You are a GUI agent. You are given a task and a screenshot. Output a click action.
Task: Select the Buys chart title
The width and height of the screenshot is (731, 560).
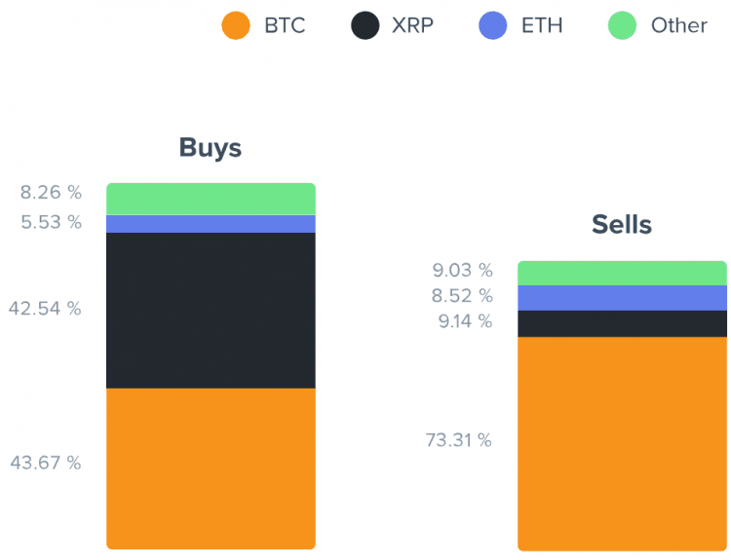(x=211, y=148)
